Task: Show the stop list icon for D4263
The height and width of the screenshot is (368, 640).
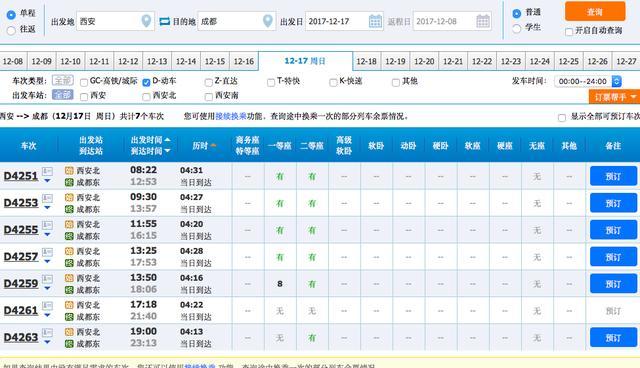Action: (x=47, y=333)
